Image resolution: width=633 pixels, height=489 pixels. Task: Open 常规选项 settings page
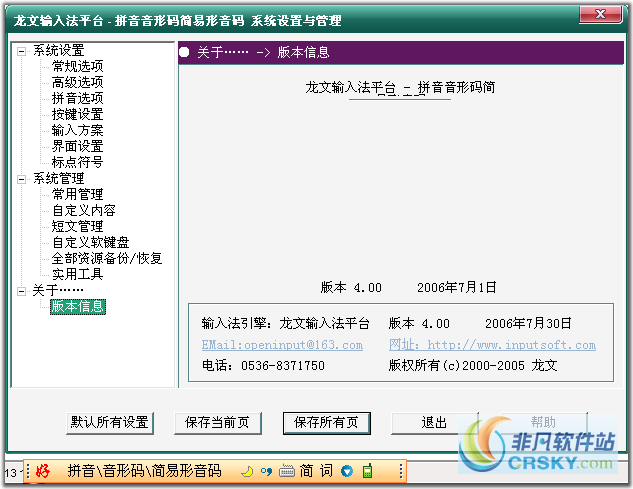click(78, 67)
